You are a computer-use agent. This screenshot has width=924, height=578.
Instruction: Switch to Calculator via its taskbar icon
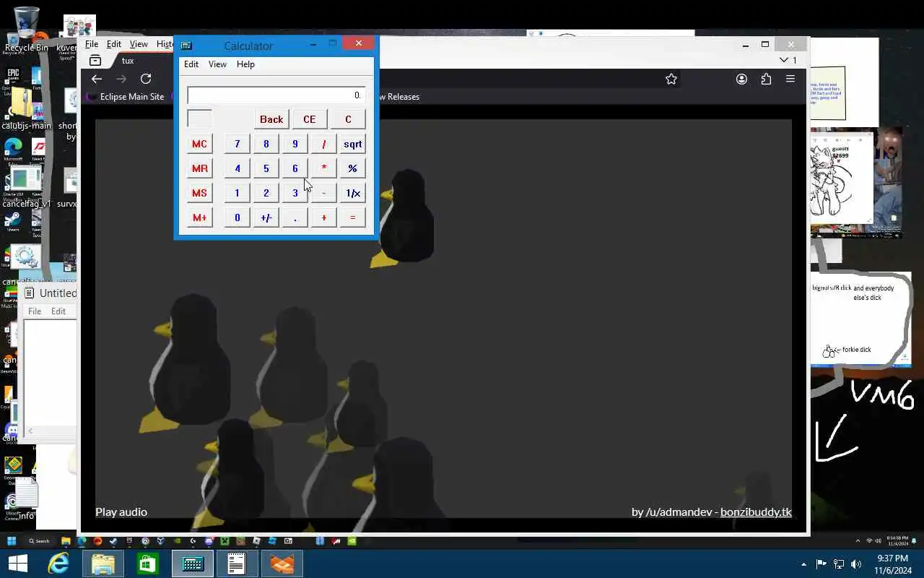point(193,564)
